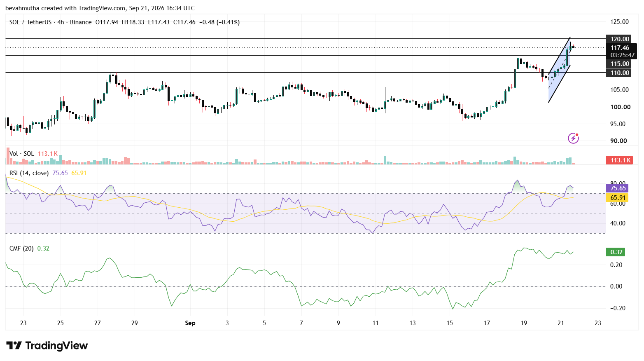Image resolution: width=644 pixels, height=361 pixels.
Task: Click the TradingView logo at bottom
Action: click(x=47, y=345)
